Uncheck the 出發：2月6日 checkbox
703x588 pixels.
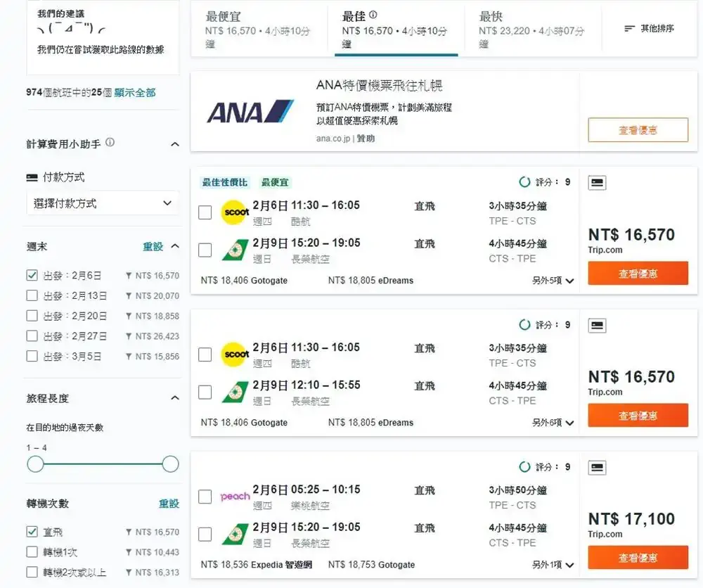[x=32, y=276]
